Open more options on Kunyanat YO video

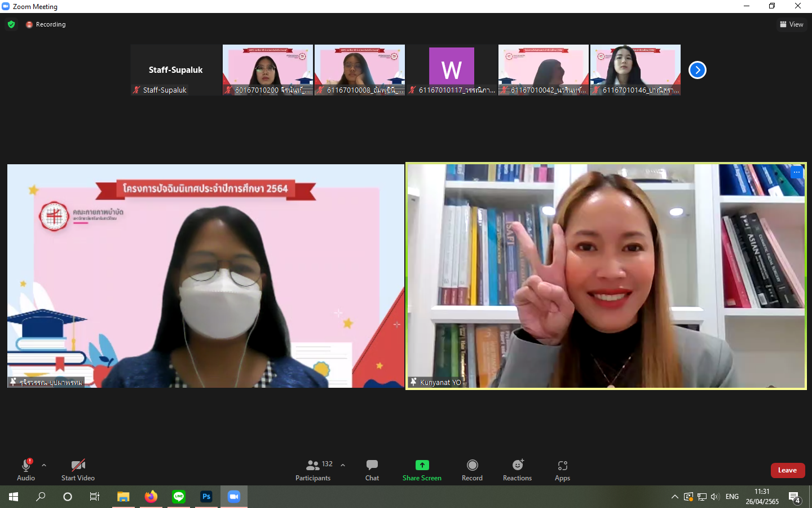(796, 172)
